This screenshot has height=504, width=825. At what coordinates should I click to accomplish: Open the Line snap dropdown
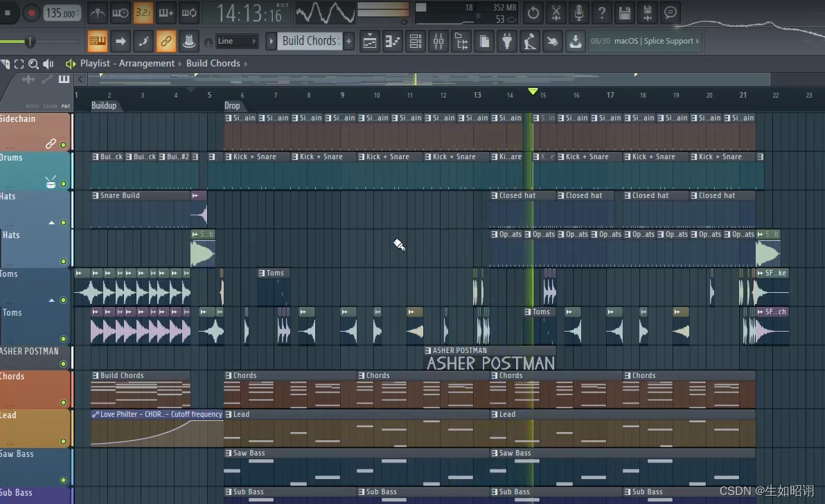point(237,41)
